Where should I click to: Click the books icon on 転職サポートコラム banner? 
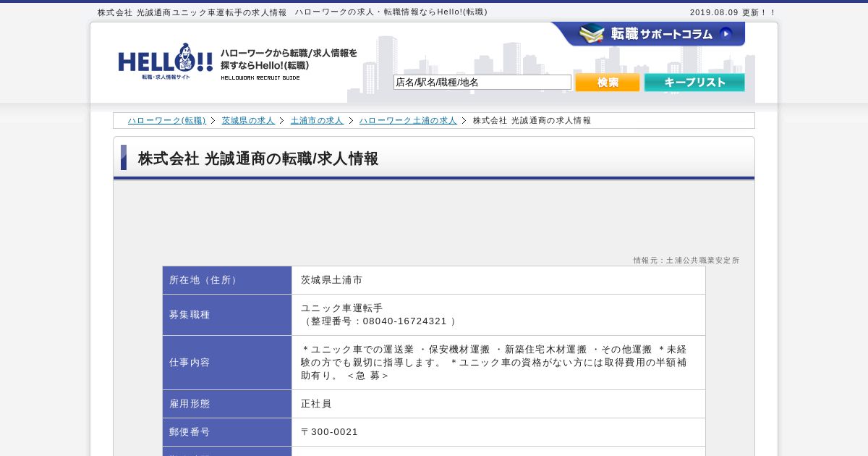(x=592, y=33)
